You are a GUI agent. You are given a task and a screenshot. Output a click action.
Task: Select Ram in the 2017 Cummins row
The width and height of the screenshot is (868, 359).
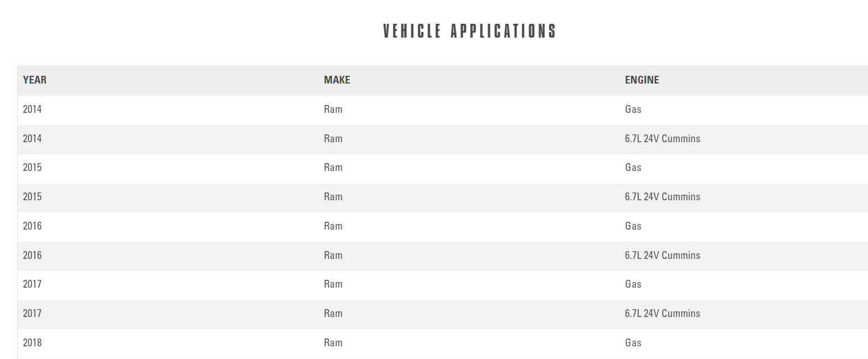[x=333, y=314]
